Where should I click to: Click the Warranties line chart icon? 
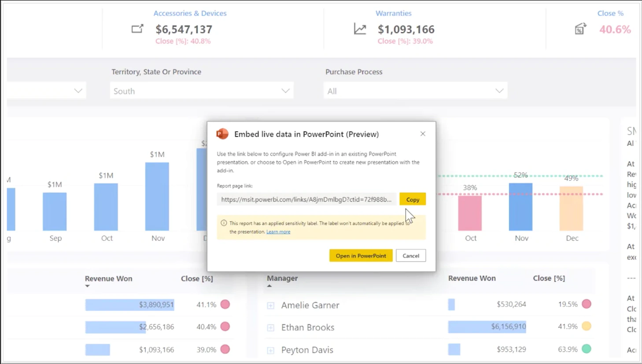[x=360, y=29]
